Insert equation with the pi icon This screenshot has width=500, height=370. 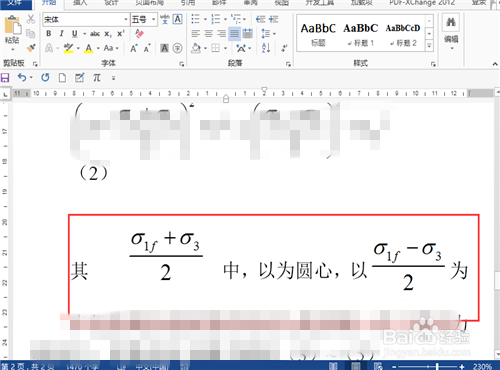click(97, 78)
